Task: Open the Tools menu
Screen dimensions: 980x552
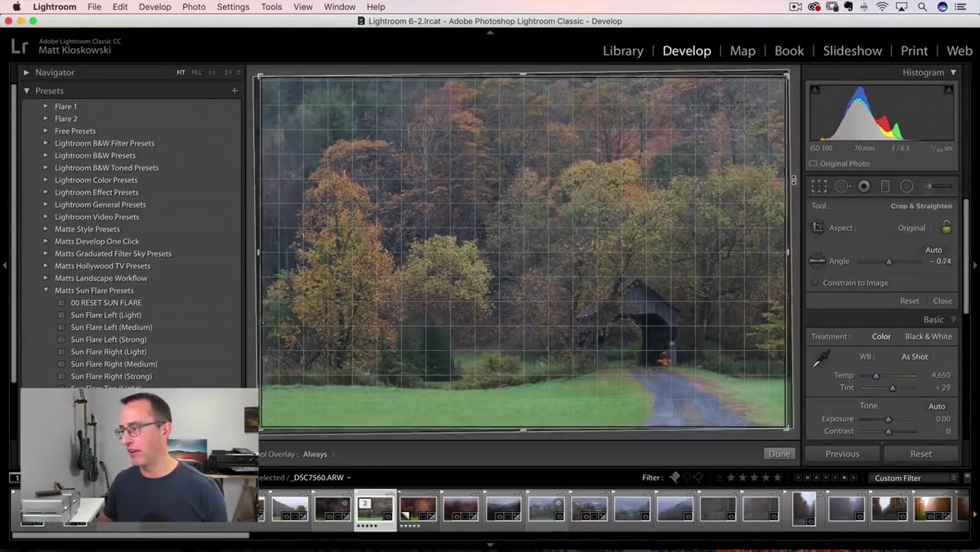Action: coord(271,7)
